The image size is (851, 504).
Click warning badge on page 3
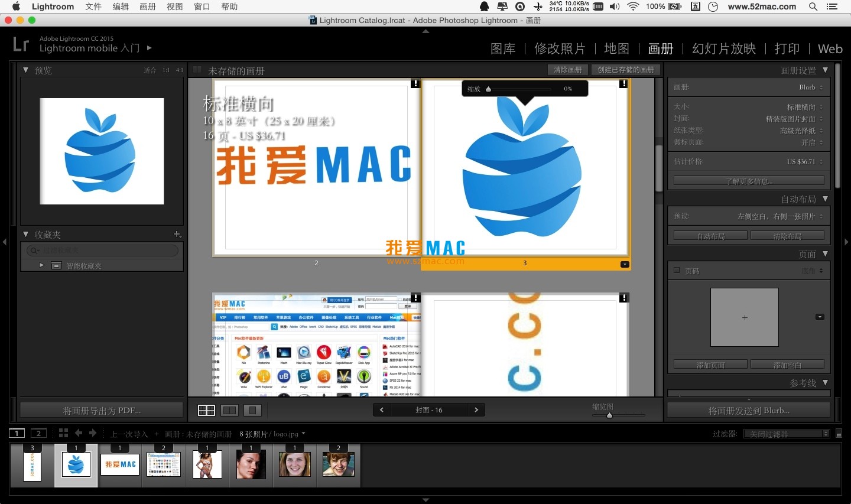[623, 83]
